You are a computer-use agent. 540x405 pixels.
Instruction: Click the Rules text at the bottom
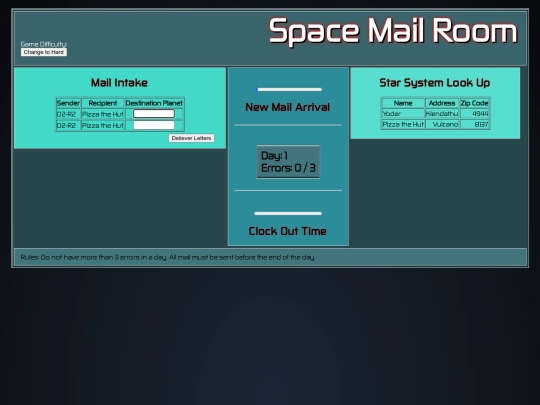click(168, 257)
